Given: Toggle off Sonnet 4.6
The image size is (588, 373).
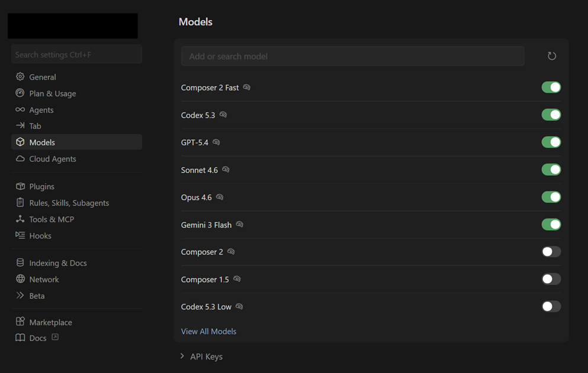Looking at the screenshot, I should pos(551,169).
